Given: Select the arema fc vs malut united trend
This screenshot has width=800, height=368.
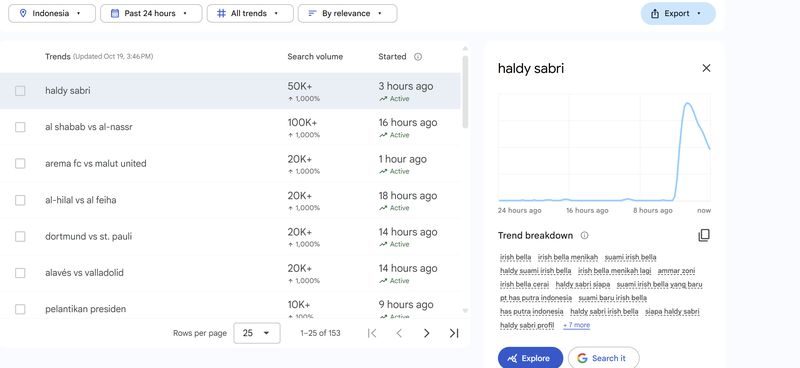Looking at the screenshot, I should 230,163.
